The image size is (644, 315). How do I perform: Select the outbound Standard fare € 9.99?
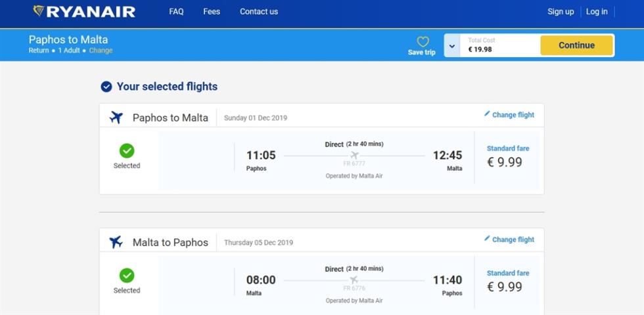coord(507,157)
